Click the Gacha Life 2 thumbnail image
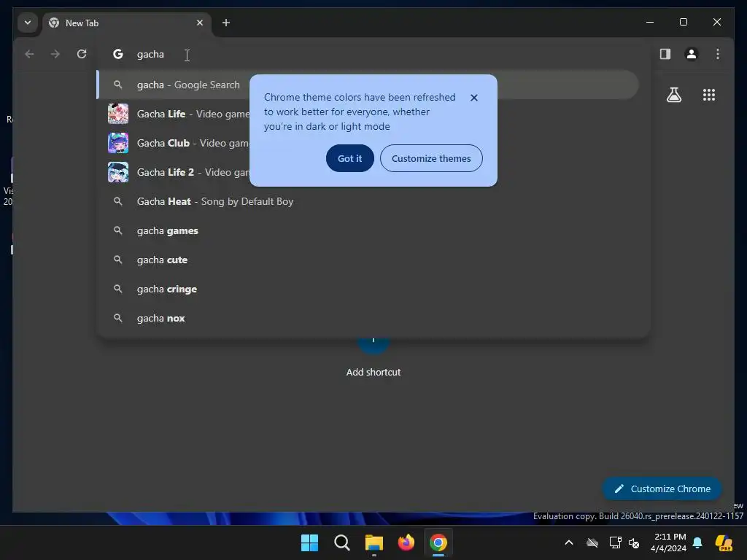This screenshot has width=747, height=560. coord(117,172)
